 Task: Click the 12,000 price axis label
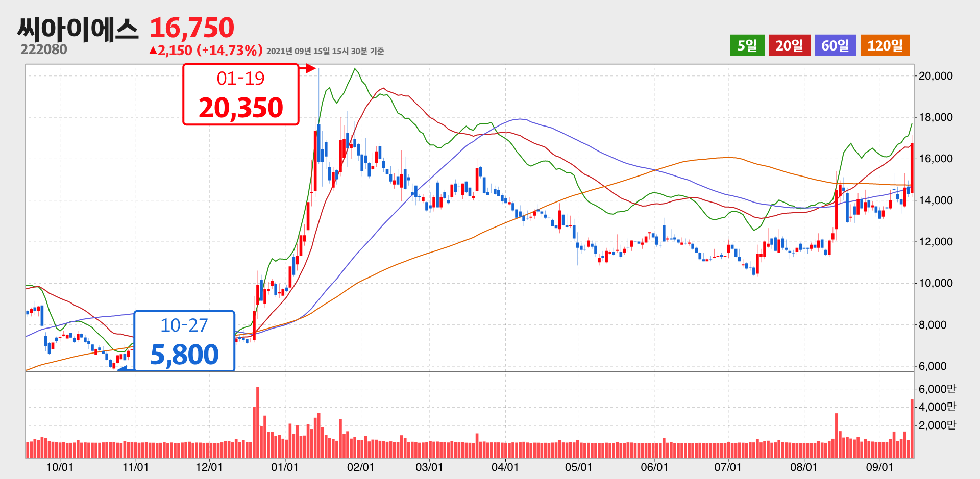pyautogui.click(x=936, y=242)
